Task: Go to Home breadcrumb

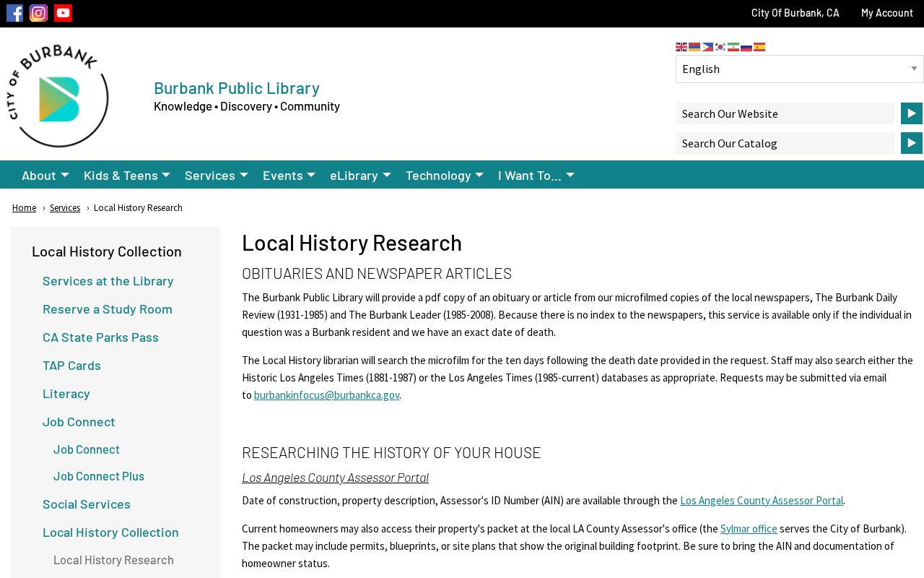Action: click(x=24, y=208)
